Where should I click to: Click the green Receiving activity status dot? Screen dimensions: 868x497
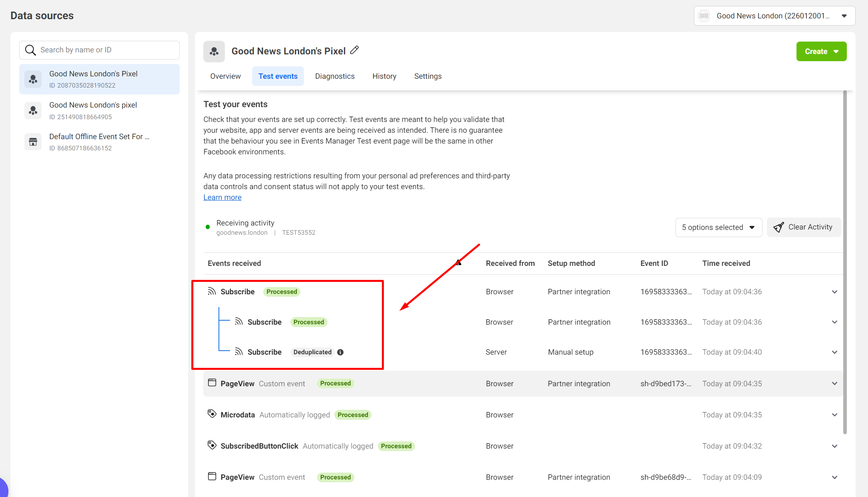click(208, 227)
